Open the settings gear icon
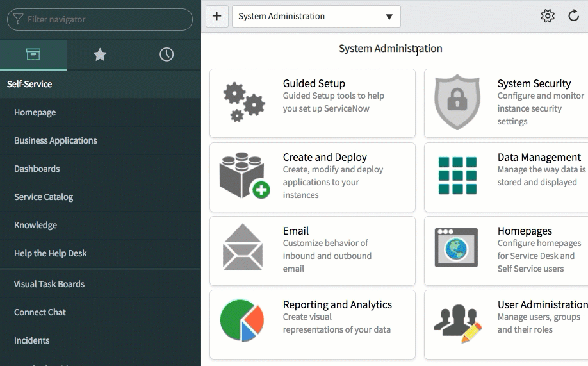The height and width of the screenshot is (366, 588). click(x=548, y=16)
